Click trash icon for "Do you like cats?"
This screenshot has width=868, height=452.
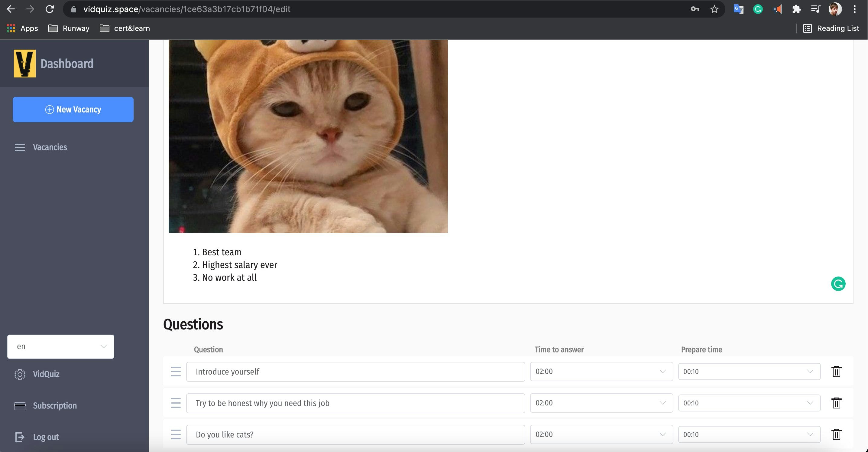coord(836,434)
